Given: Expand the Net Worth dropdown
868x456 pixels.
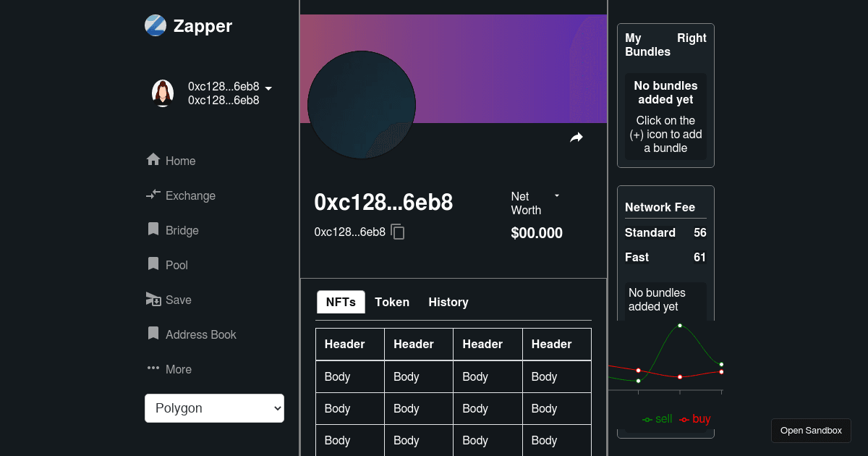Looking at the screenshot, I should coord(556,195).
